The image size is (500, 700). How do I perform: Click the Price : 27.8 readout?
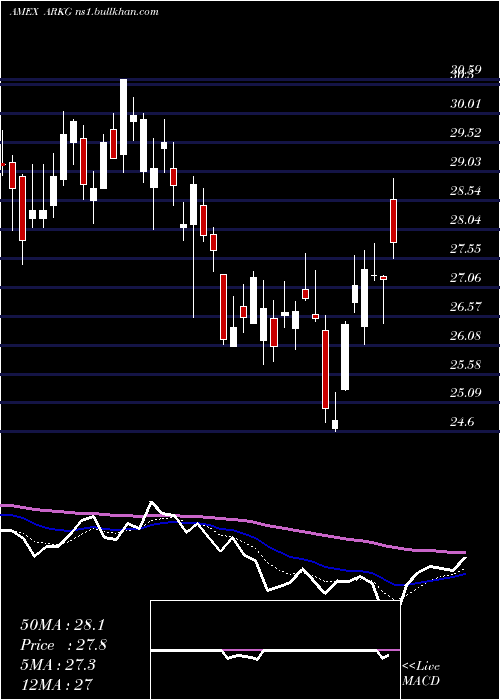(63, 645)
